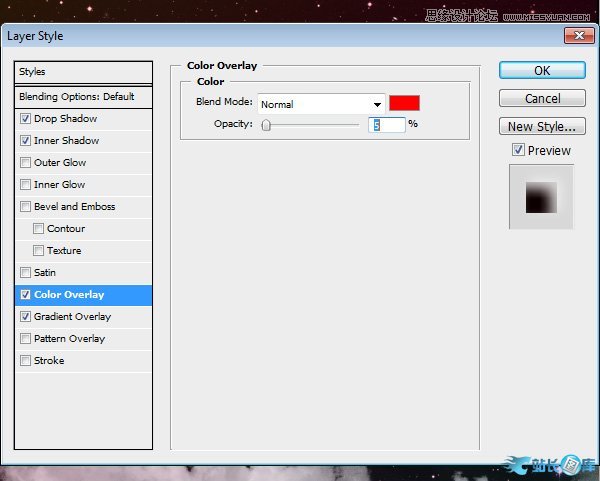Click the Opacity percentage input field
This screenshot has width=600, height=481.
coord(387,125)
